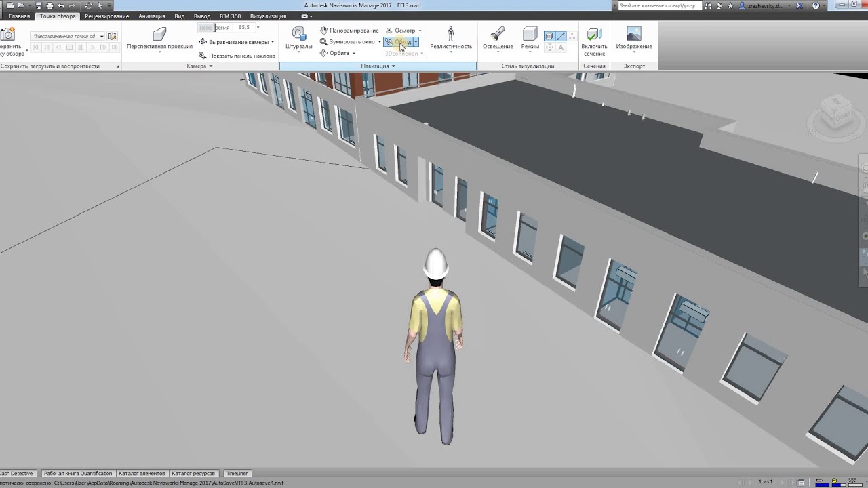Open the Каталог ресурсов panel

click(193, 473)
